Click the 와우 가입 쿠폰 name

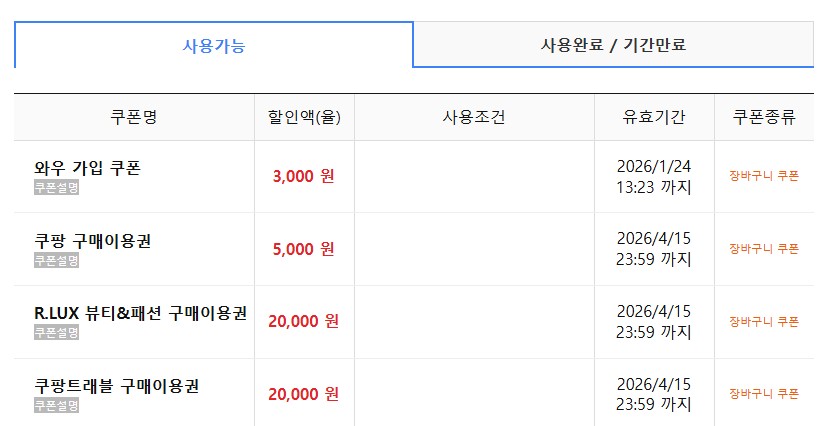(87, 168)
